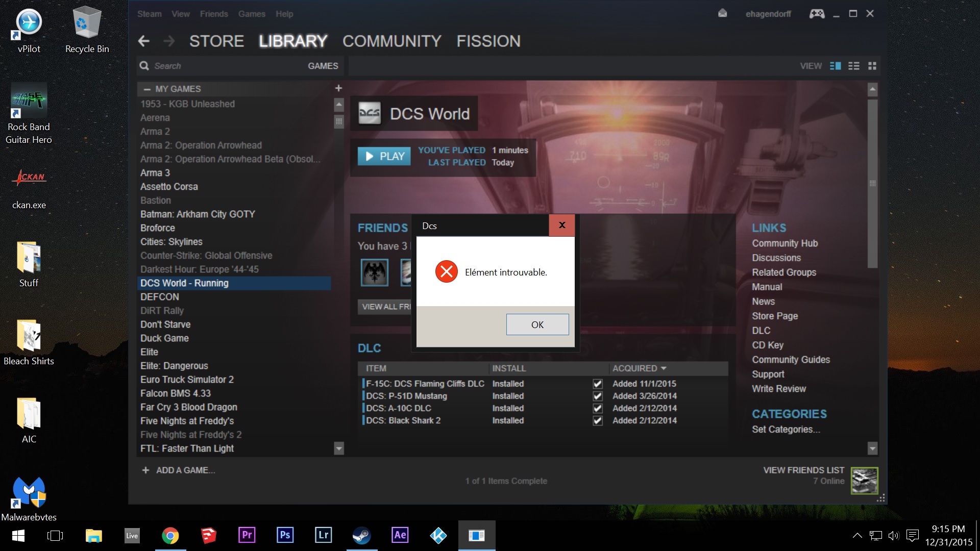Click OK in the Dcs error dialog
Screen dimensions: 980x551
[537, 324]
